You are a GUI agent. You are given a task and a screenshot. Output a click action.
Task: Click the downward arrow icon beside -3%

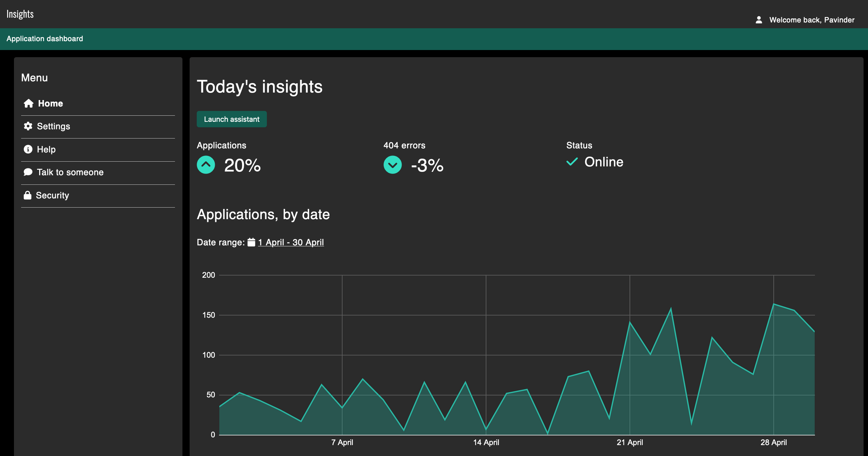(x=393, y=165)
